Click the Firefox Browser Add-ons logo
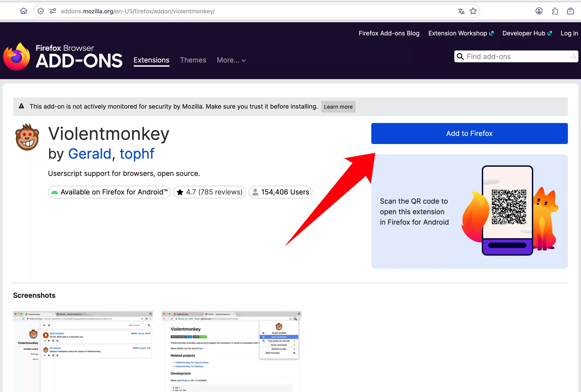581x392 pixels. (x=63, y=56)
